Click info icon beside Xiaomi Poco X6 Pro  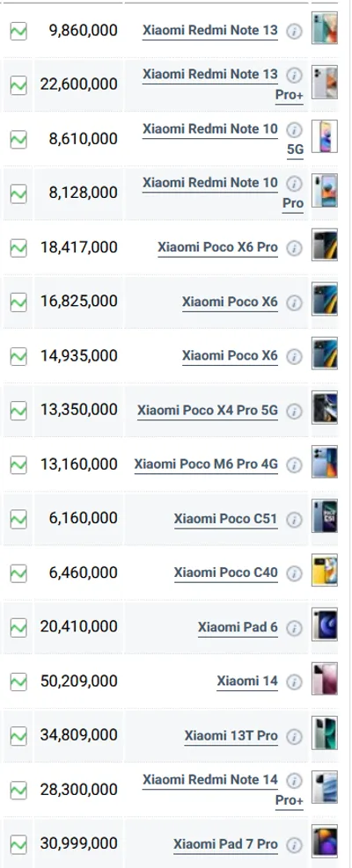point(294,248)
